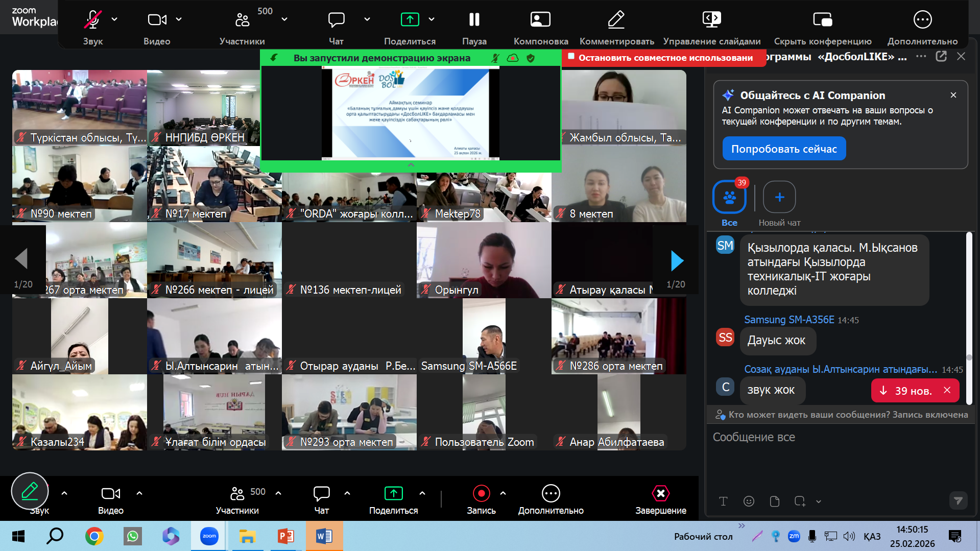Screen dimensions: 980x551
Task: Dismiss the 39 new messages badge
Action: click(947, 390)
